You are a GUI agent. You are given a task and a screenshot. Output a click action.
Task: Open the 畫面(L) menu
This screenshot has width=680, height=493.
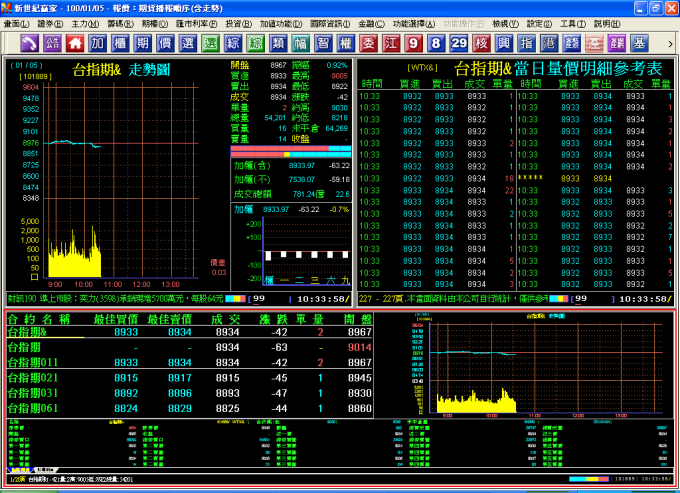tap(16, 24)
